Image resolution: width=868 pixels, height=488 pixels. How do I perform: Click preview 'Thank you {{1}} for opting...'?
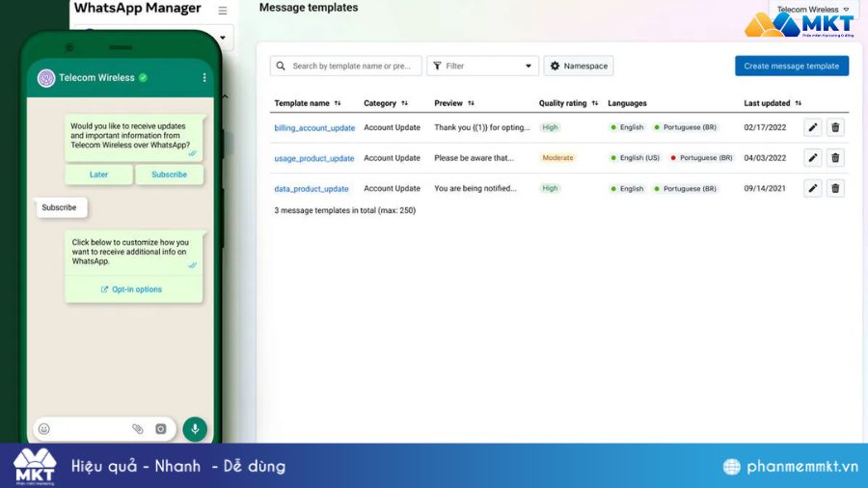pyautogui.click(x=481, y=127)
